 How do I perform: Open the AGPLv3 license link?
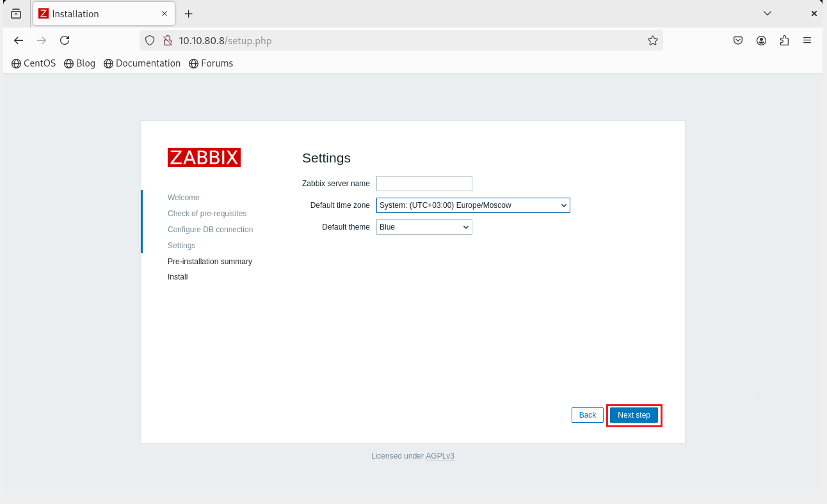click(440, 456)
